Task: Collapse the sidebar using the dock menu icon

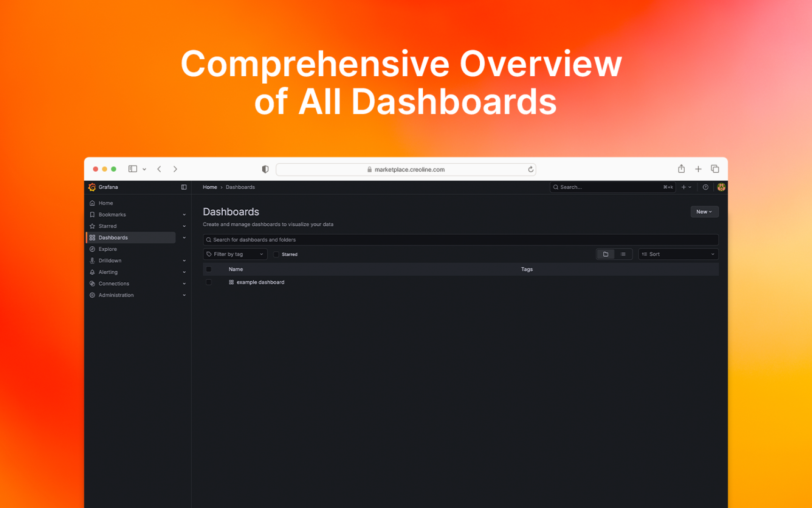Action: (x=184, y=187)
